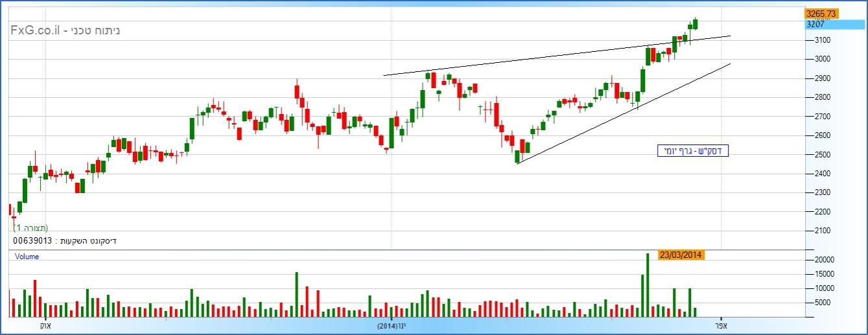Click the tallest green volume bar

tap(648, 284)
